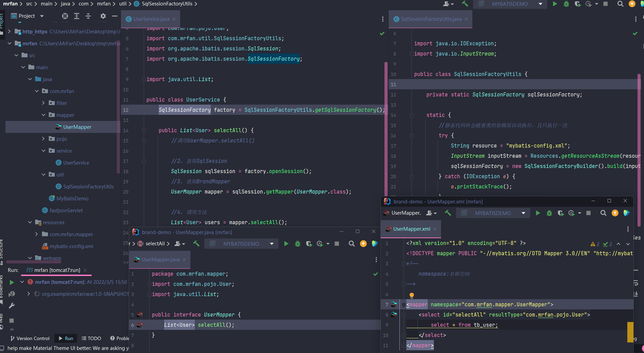Viewport: 644px width, 353px height.
Task: Expand the http_https project node
Action: 10,31
